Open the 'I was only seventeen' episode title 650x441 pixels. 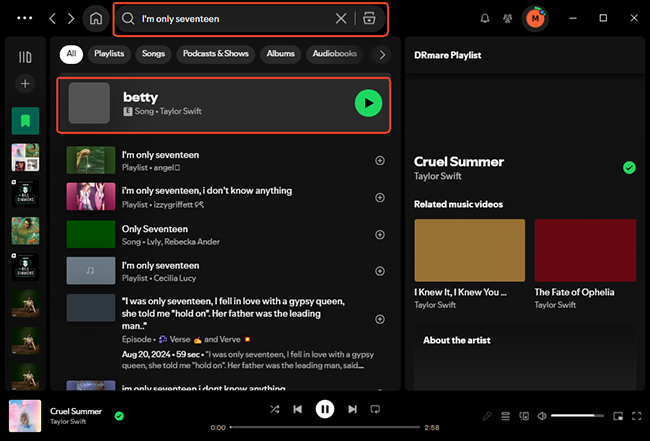point(233,313)
